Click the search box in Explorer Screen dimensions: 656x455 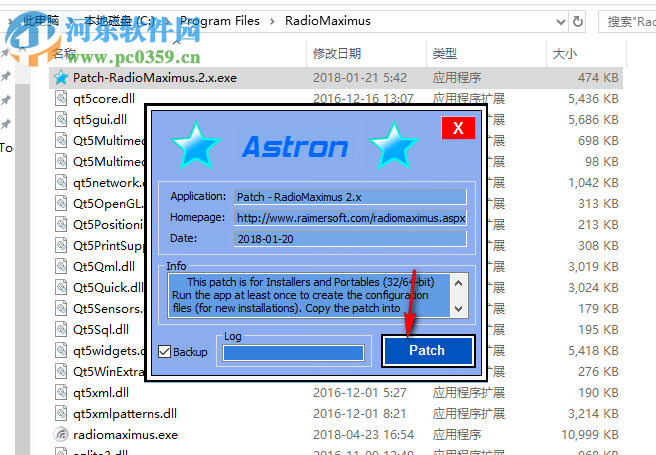click(628, 21)
